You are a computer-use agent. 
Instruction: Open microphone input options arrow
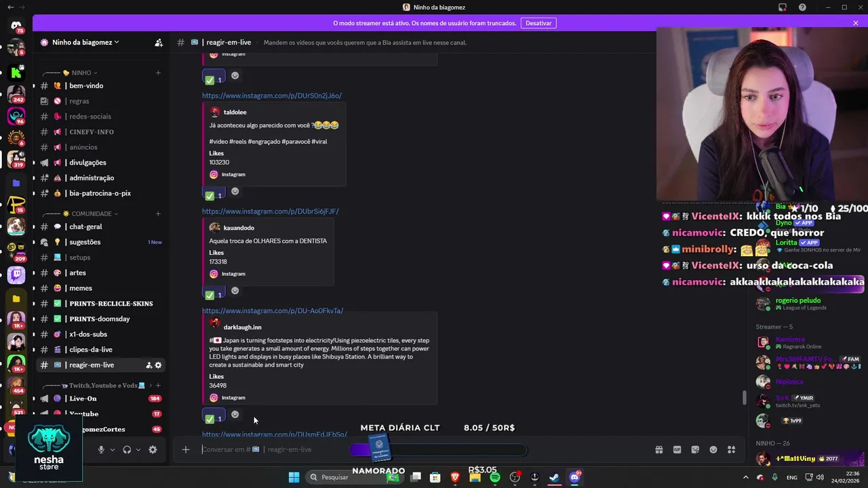click(113, 449)
